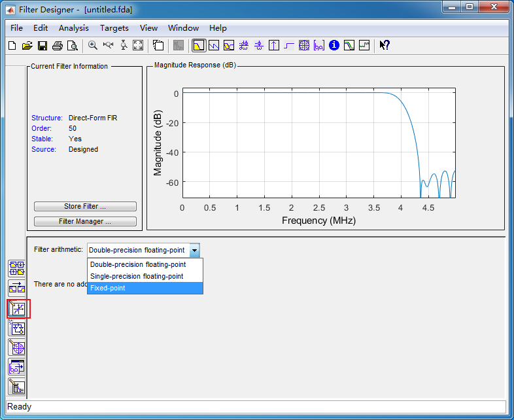Image resolution: width=514 pixels, height=420 pixels.
Task: Open the Targets menu
Action: tap(114, 28)
